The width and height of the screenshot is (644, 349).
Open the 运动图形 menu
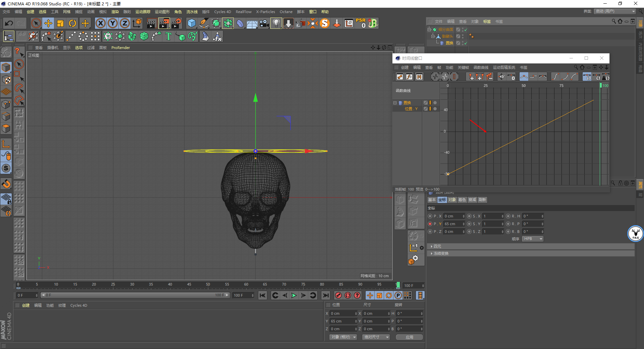click(x=162, y=12)
